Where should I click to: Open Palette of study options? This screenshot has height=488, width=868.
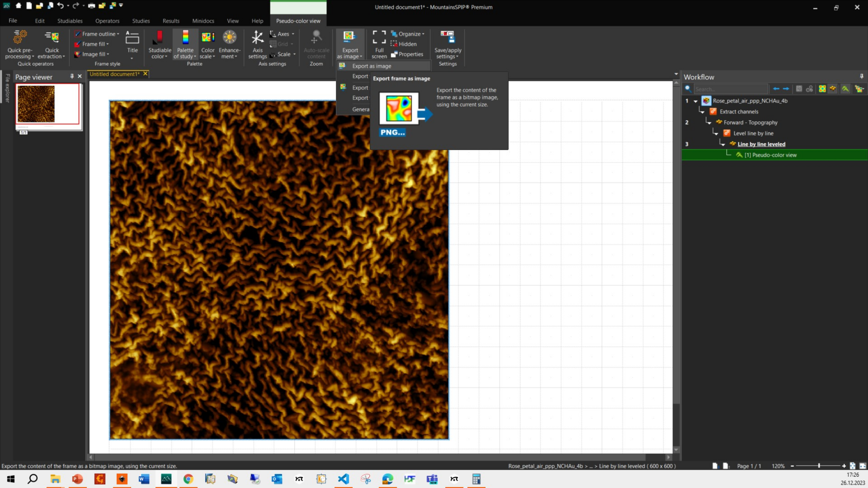click(x=185, y=44)
